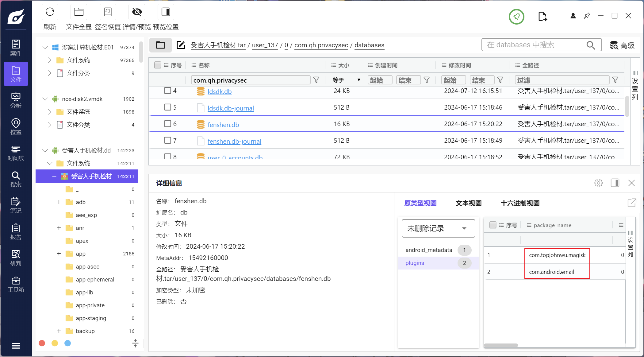Click the folder icon in path bar

(160, 45)
